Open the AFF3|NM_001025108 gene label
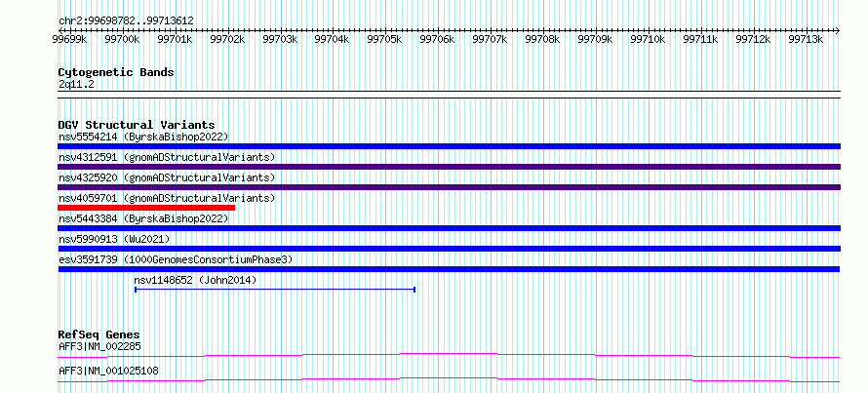 (108, 371)
